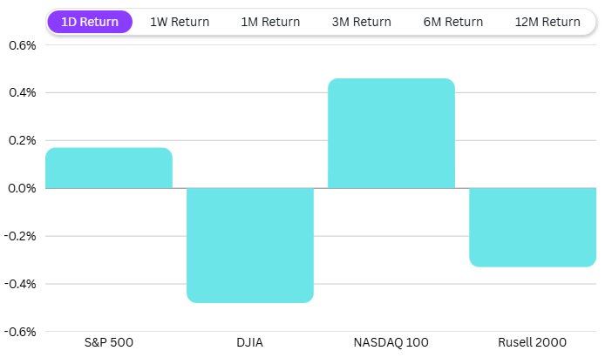Choose the 6M Return tab
Image resolution: width=612 pixels, height=364 pixels.
click(x=453, y=22)
